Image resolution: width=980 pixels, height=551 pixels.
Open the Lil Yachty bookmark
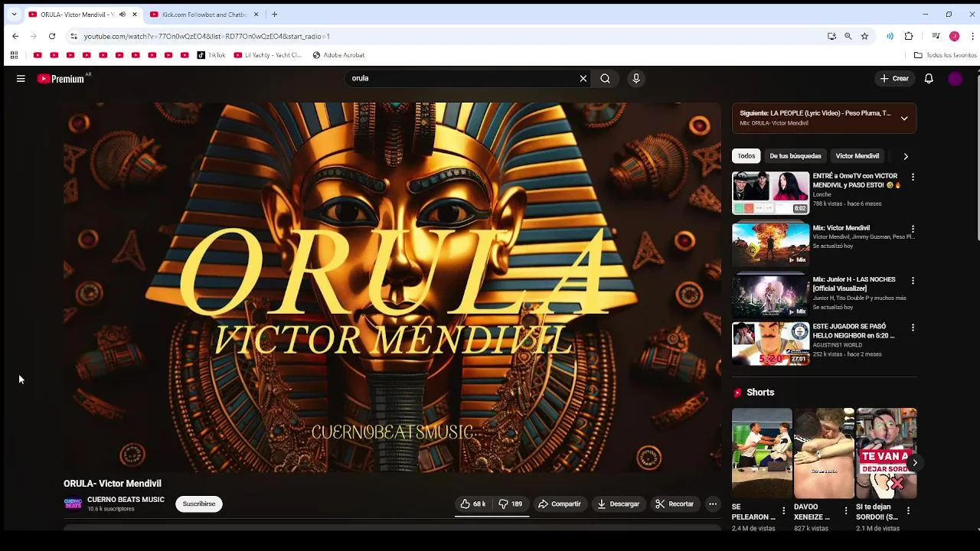tap(267, 55)
